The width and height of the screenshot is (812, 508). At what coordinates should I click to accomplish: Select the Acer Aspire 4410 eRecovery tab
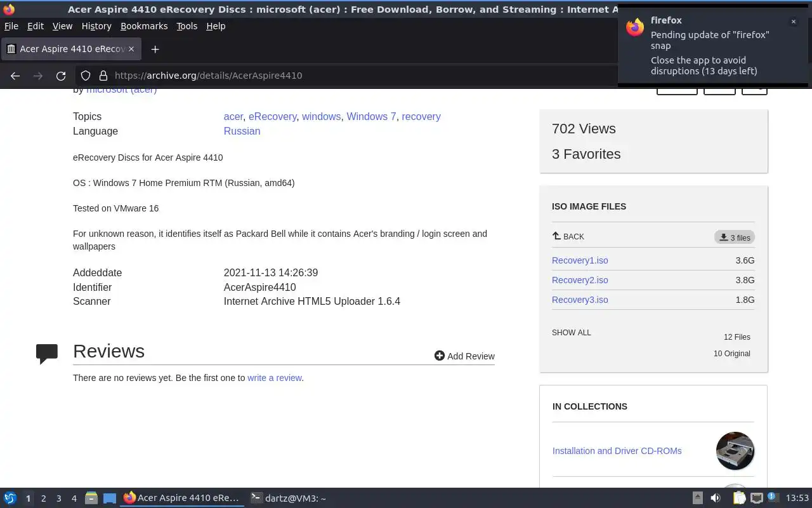[x=70, y=49]
